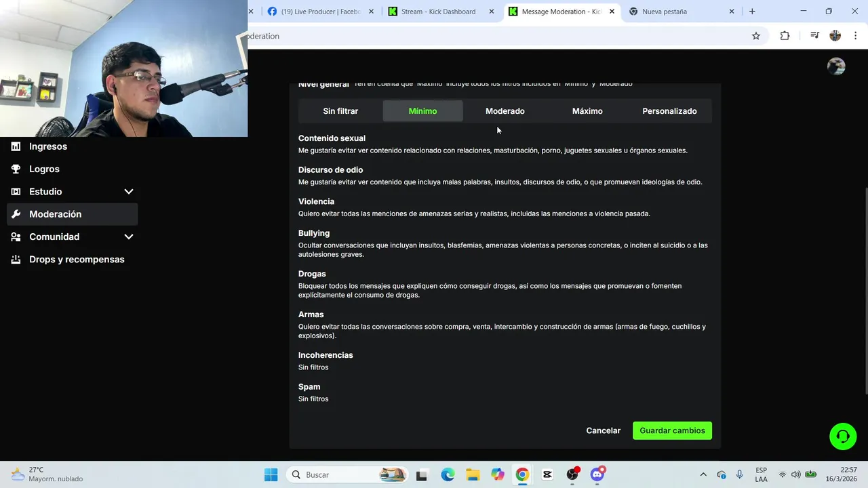Viewport: 868px width, 488px height.
Task: Open Moderación in the sidebar
Action: [73, 214]
